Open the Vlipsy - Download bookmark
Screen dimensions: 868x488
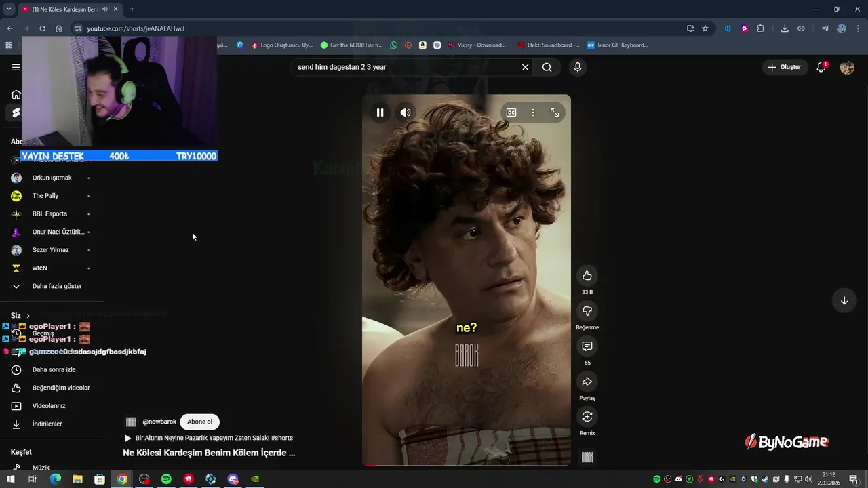477,45
